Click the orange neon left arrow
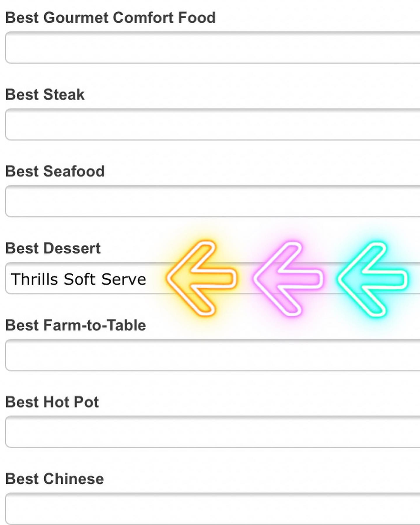Image resolution: width=420 pixels, height=525 pixels. click(201, 278)
